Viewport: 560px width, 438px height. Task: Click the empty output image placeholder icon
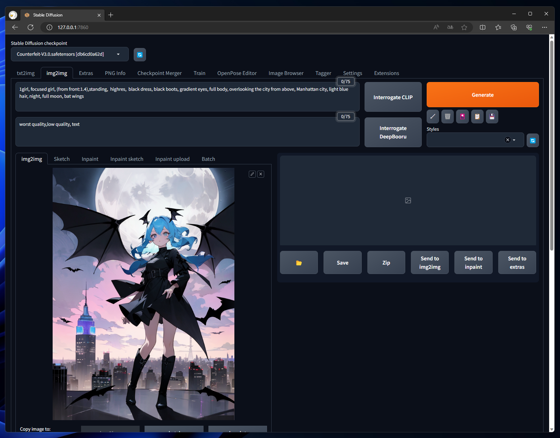[408, 200]
